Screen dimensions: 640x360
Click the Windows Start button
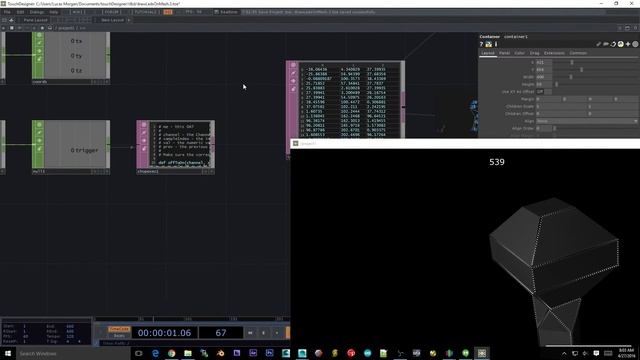point(8,353)
